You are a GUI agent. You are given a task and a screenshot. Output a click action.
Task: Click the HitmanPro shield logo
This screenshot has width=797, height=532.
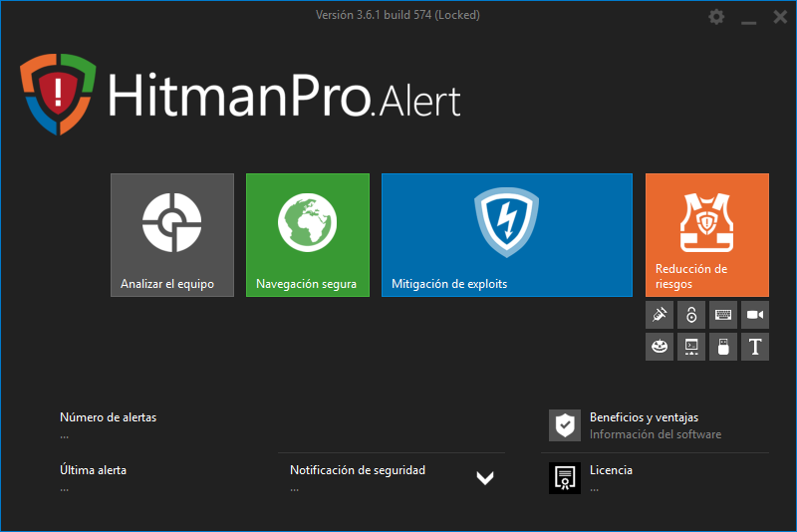pyautogui.click(x=58, y=94)
